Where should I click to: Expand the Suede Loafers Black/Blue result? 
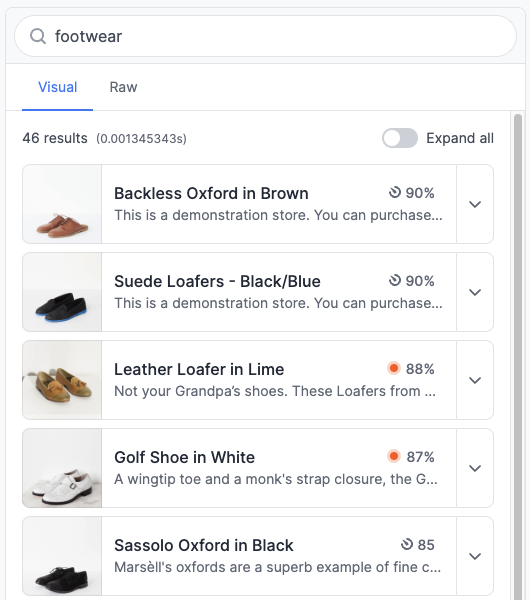475,292
